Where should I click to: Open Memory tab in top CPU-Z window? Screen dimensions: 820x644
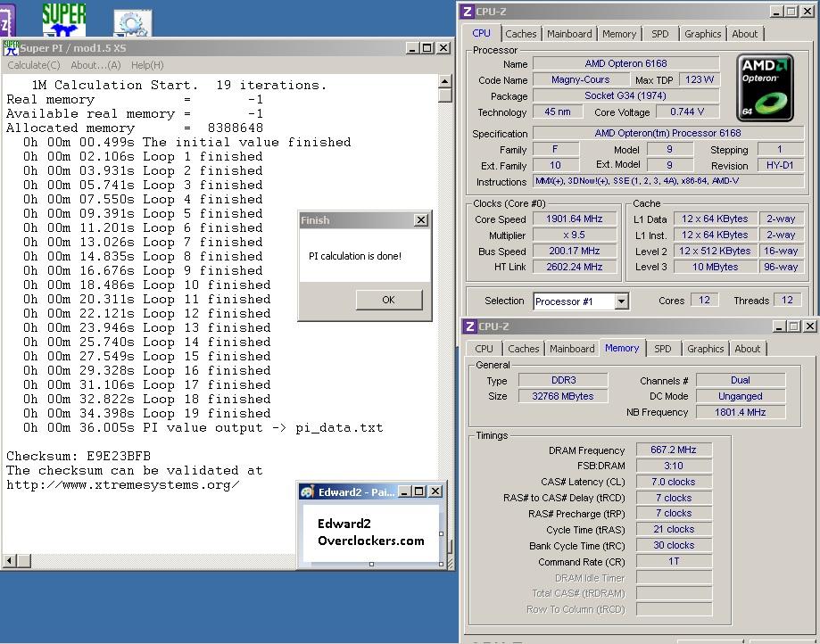point(619,34)
